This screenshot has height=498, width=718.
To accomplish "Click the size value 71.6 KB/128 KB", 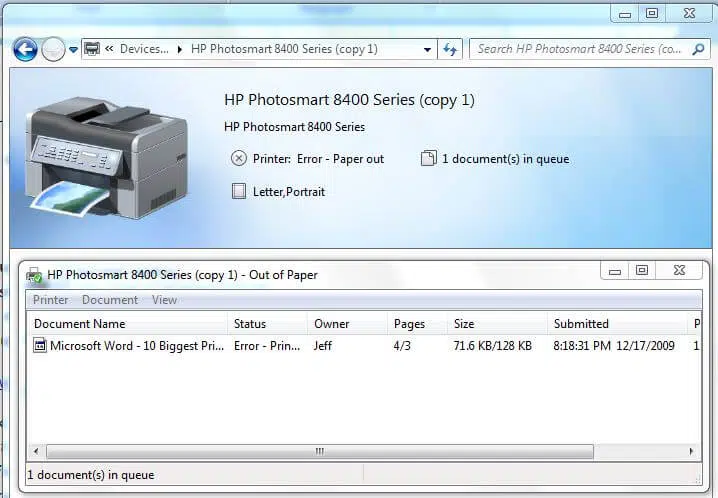I will coord(493,346).
